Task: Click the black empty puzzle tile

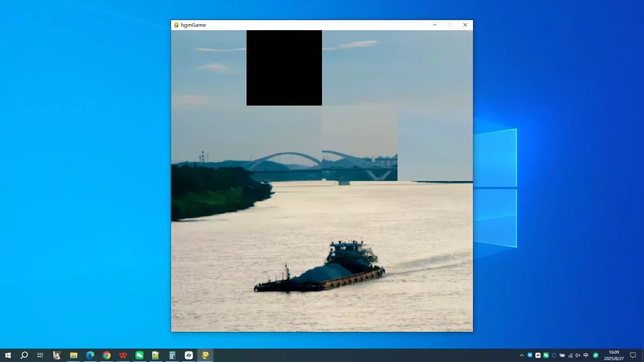Action: pos(284,68)
